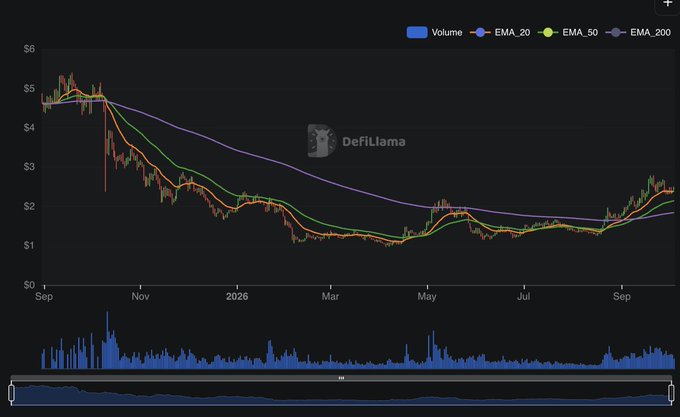Click the plus button at top right
Viewport: 680px width, 417px height.
(x=668, y=4)
